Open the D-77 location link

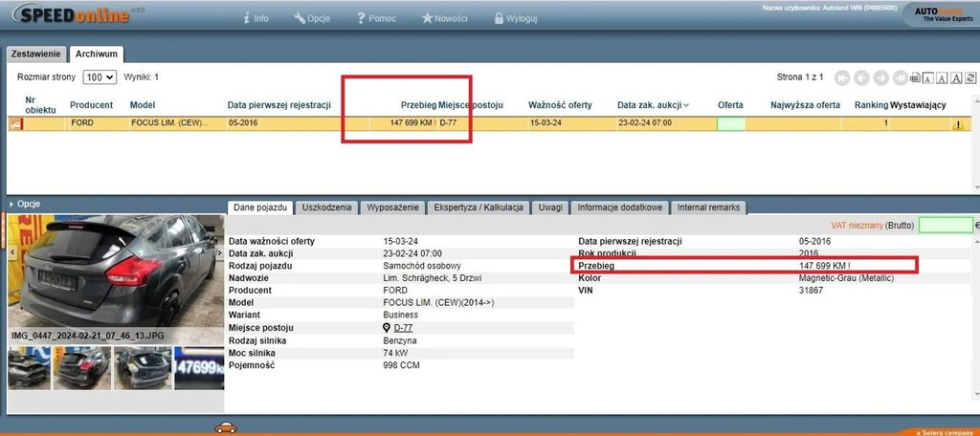[403, 328]
